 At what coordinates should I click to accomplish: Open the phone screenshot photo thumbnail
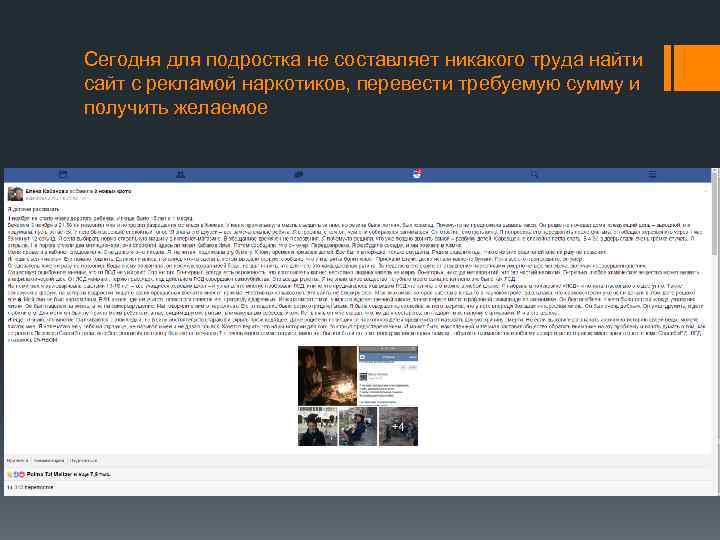pyautogui.click(x=388, y=376)
